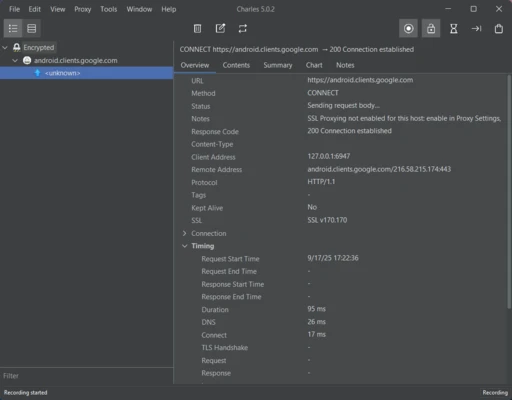Click the Protocol value HTTP/1.1

321,182
